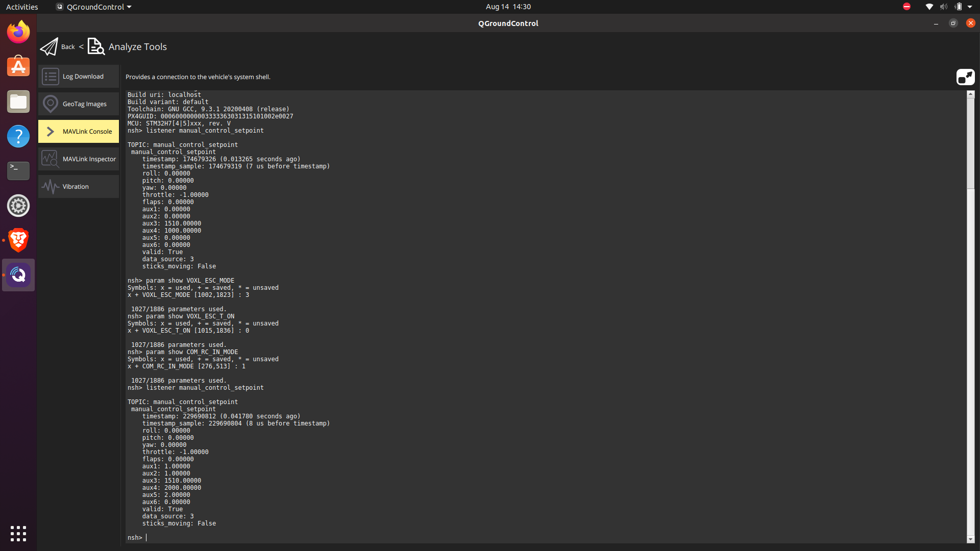Screen dimensions: 980x551
Task: Click the 'aux5: 2.00000' line
Action: [x=166, y=495]
